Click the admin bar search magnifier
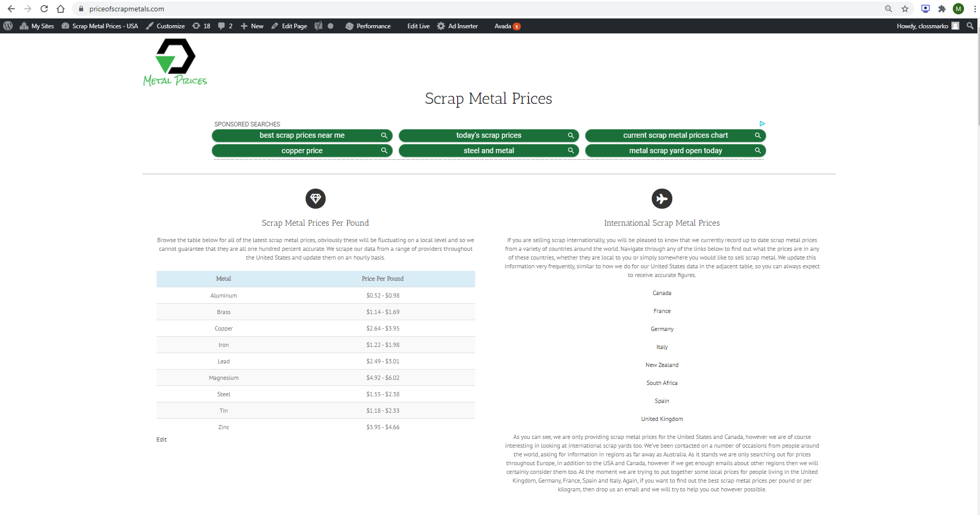The width and height of the screenshot is (980, 515). tap(970, 26)
